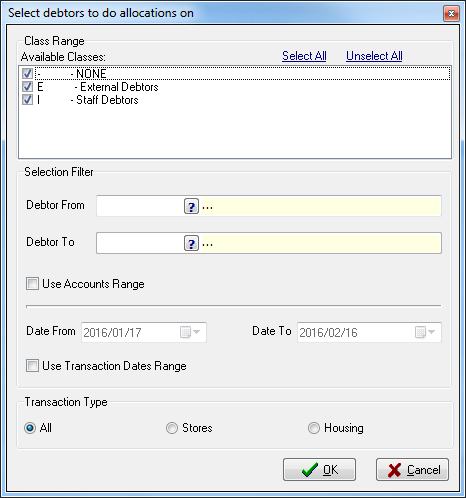Focus the Debtor From code field
The image size is (466, 498).
coord(140,206)
